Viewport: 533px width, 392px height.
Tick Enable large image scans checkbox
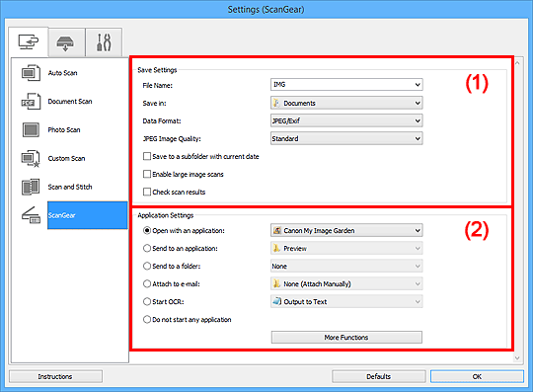click(147, 174)
